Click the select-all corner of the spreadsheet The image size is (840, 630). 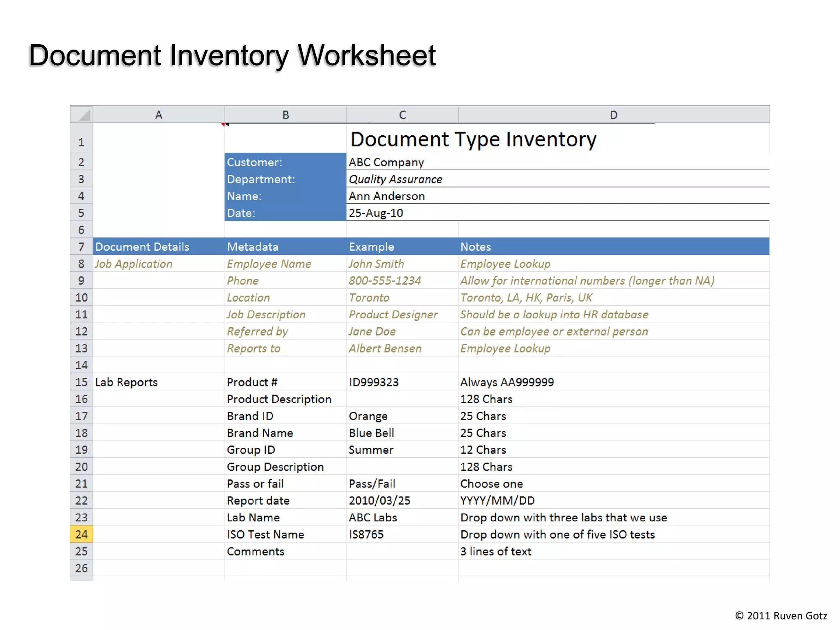82,114
